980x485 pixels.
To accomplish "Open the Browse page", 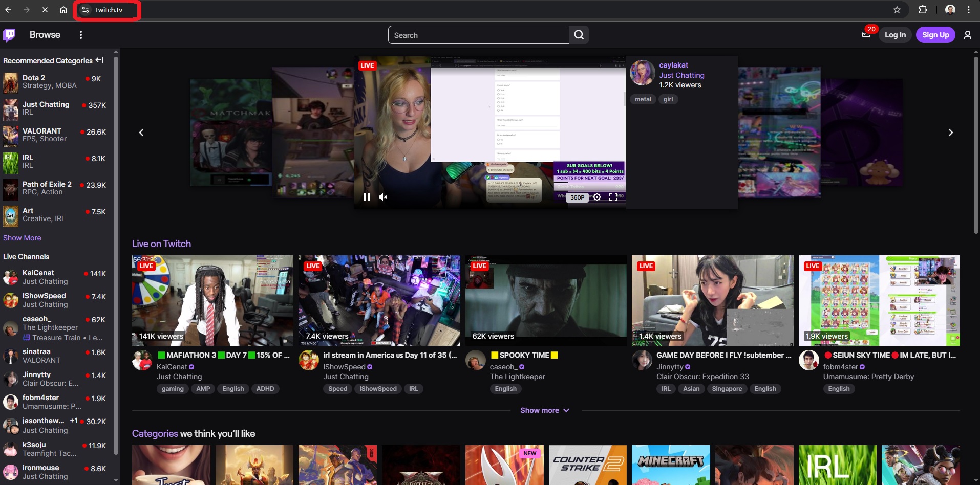I will [x=45, y=35].
